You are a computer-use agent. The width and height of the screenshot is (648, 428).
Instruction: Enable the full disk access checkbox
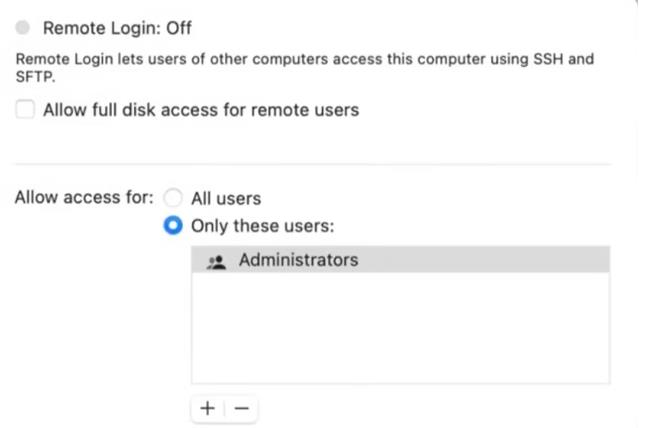(x=25, y=109)
